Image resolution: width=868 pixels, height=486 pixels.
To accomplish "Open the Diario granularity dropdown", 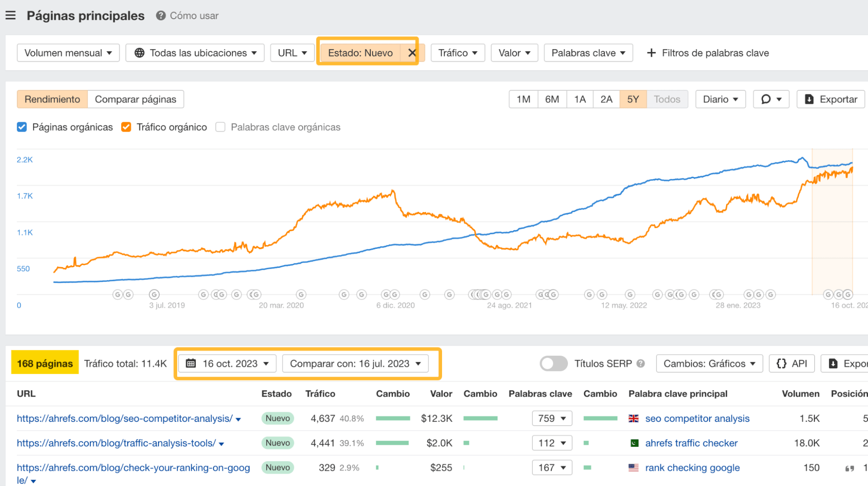I will [x=720, y=99].
